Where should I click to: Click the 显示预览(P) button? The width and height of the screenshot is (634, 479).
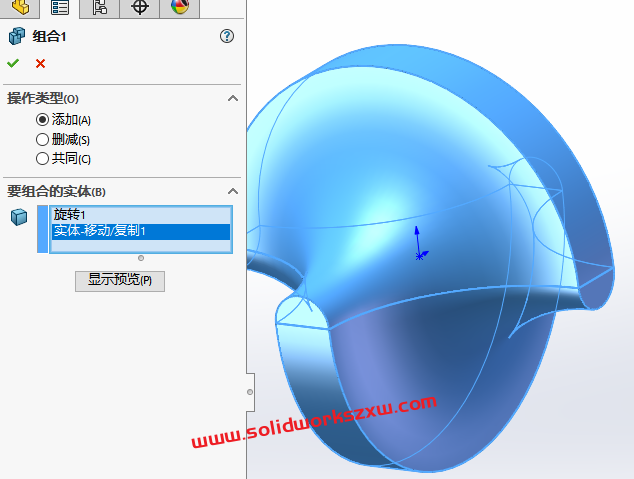pyautogui.click(x=120, y=281)
